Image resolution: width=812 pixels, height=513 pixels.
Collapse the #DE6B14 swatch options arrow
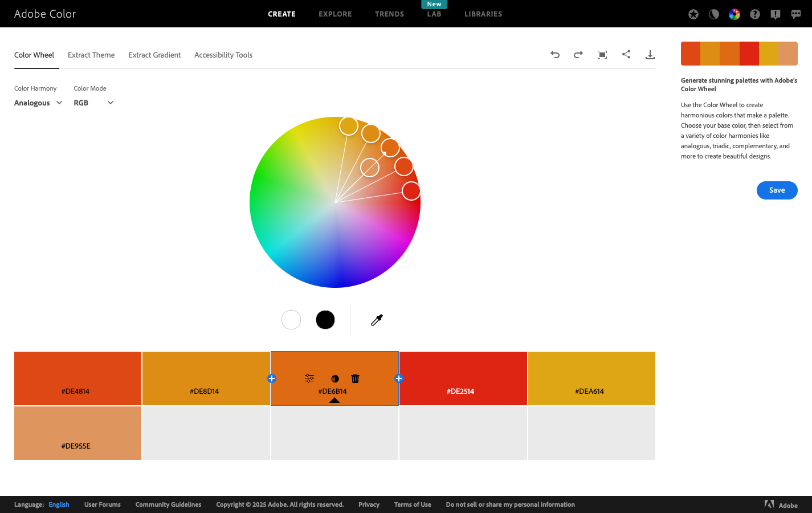tap(334, 400)
